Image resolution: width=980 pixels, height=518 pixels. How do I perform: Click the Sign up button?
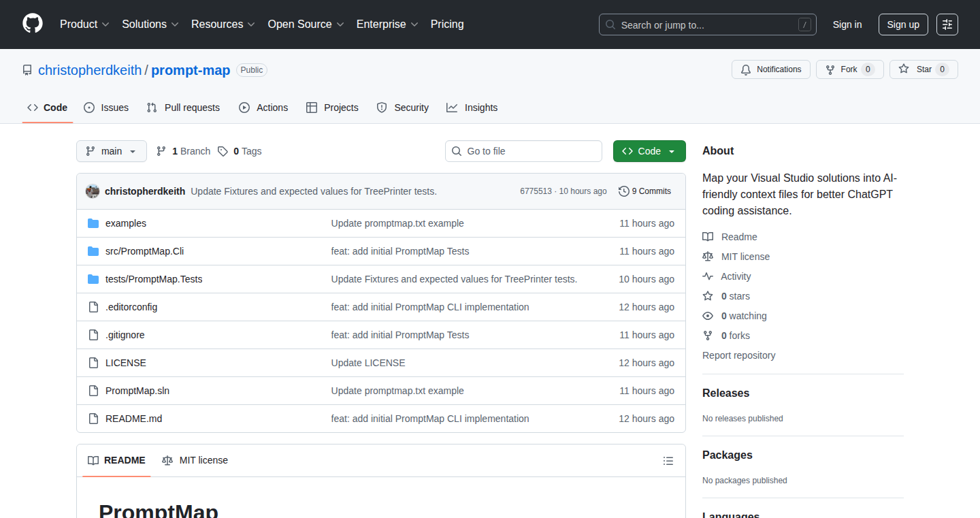(x=903, y=25)
